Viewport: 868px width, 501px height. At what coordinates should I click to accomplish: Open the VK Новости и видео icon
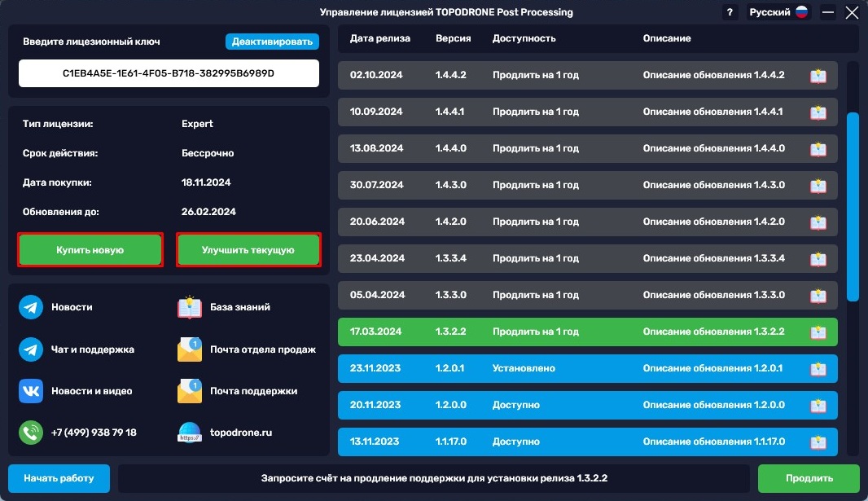tap(31, 391)
